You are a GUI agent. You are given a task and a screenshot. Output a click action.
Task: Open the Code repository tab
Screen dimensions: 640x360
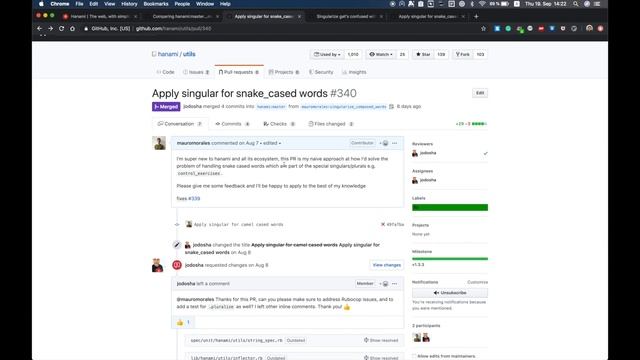(x=165, y=72)
